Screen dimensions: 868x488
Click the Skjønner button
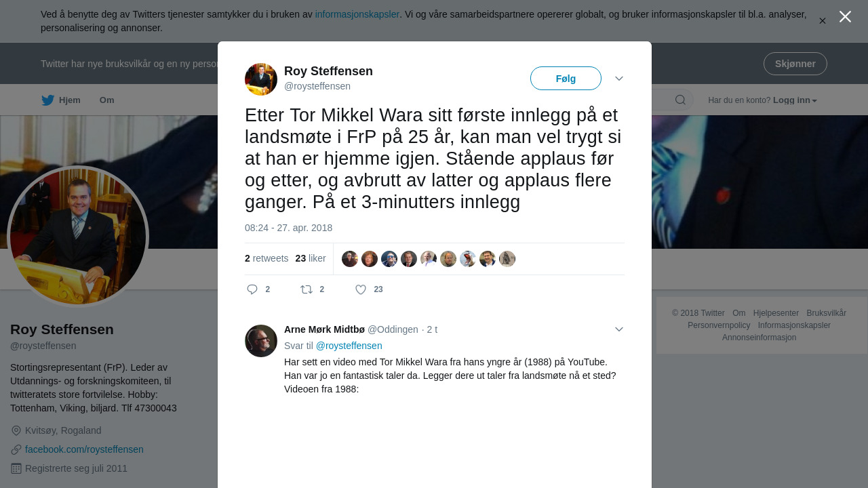point(795,64)
